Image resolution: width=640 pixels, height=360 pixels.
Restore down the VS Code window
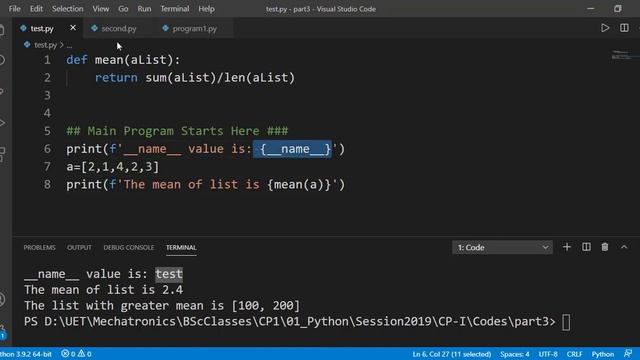click(x=618, y=9)
